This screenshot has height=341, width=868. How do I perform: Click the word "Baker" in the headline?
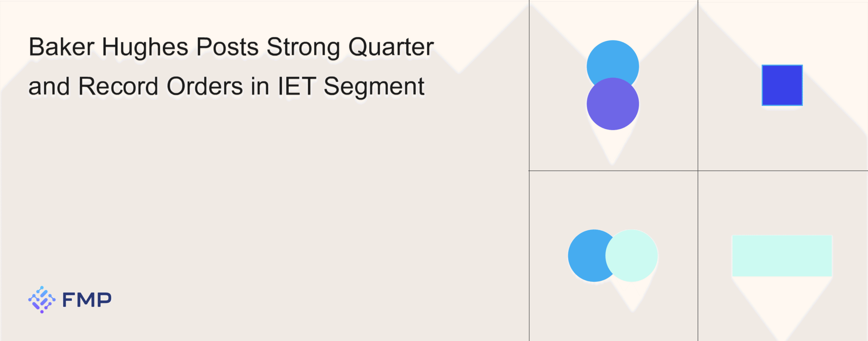coord(61,47)
